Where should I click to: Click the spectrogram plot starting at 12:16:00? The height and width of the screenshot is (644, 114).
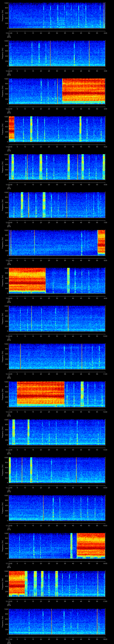[57, 584]
